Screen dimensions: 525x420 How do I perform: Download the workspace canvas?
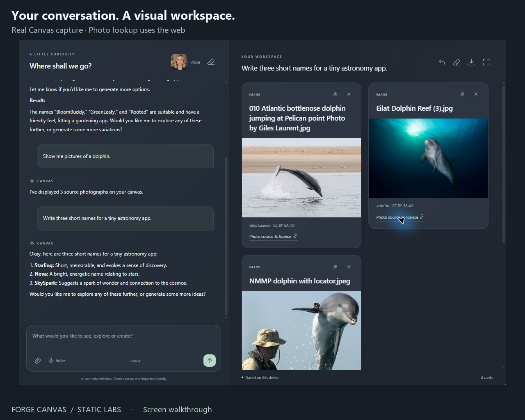point(471,62)
